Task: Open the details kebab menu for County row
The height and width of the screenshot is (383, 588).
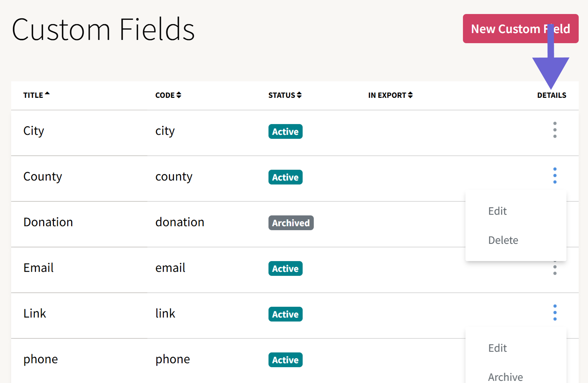Action: pyautogui.click(x=555, y=175)
